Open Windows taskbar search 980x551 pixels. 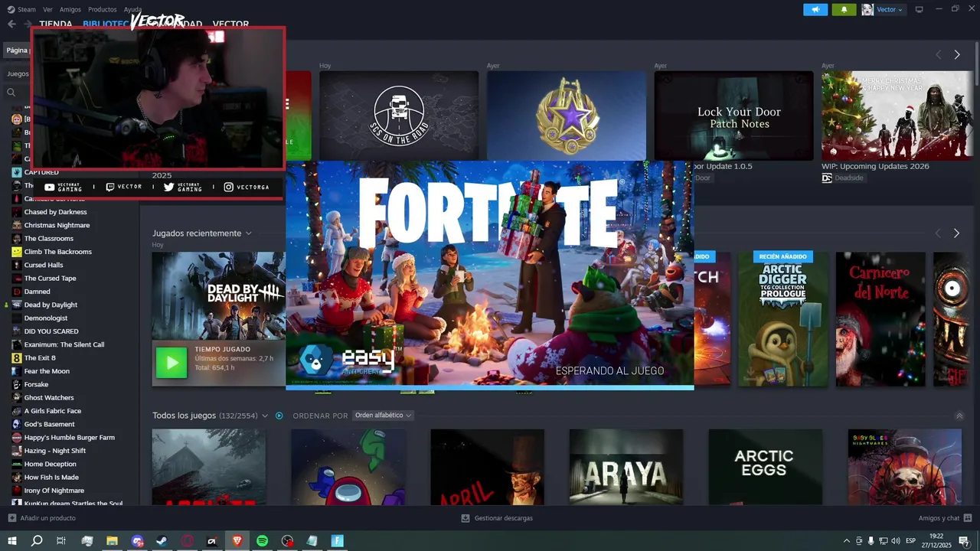37,541
